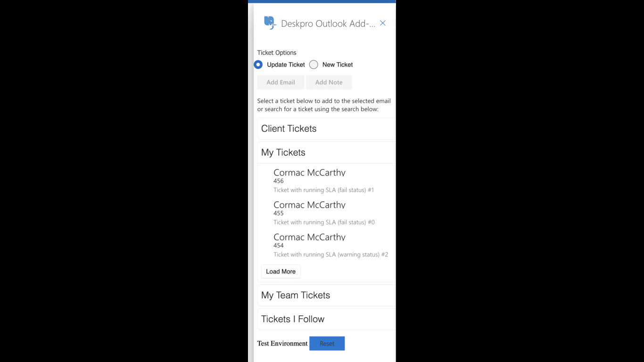Click the Ticket Options label
Image resolution: width=644 pixels, height=362 pixels.
(277, 53)
